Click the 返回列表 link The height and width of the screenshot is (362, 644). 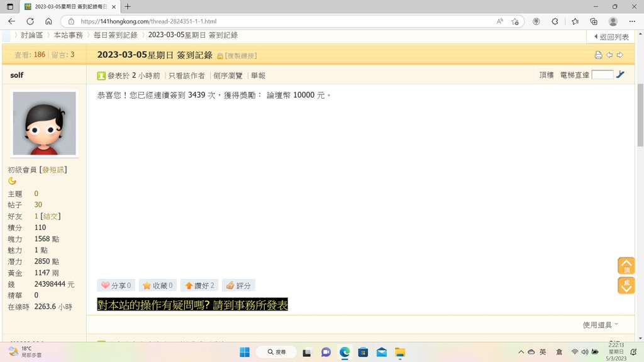tap(611, 37)
